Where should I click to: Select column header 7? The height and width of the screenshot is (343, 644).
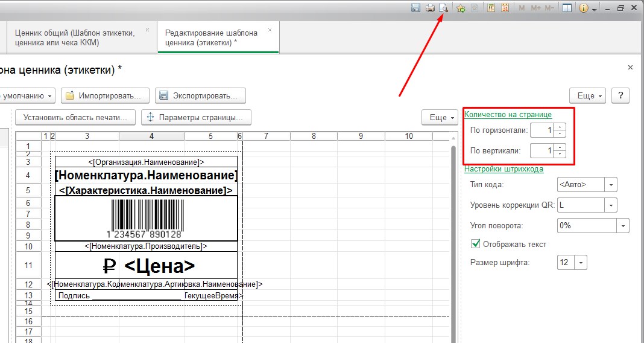click(x=266, y=136)
